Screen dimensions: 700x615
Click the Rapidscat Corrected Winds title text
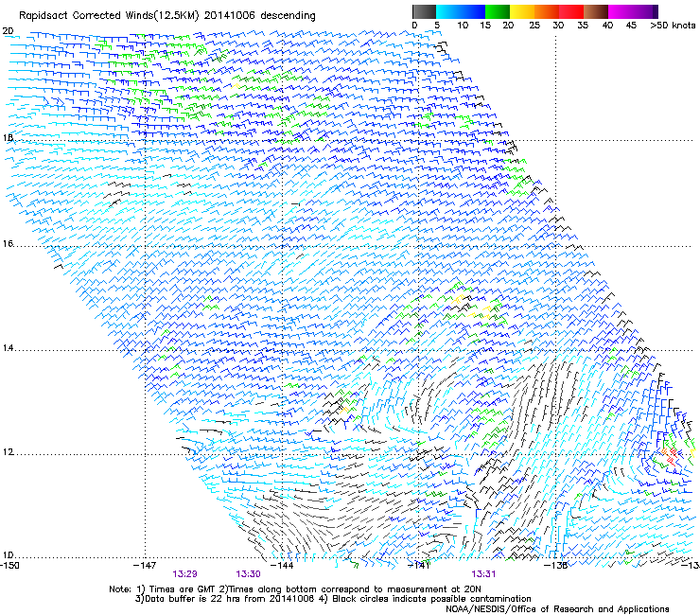[x=167, y=15]
